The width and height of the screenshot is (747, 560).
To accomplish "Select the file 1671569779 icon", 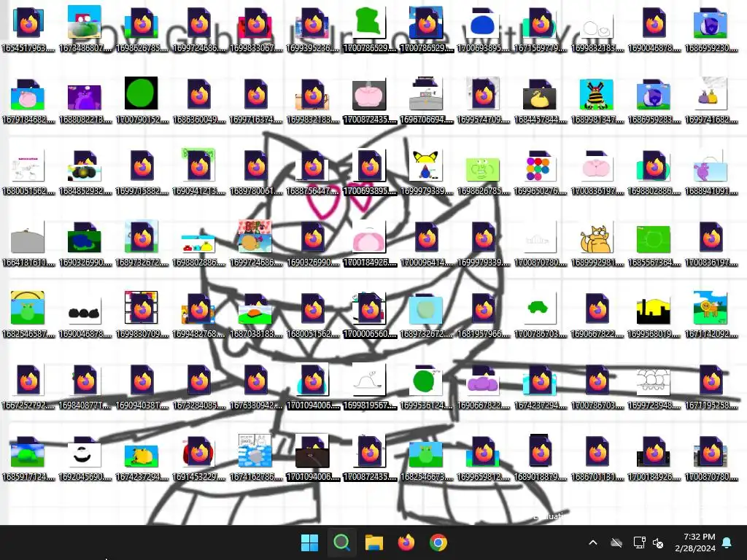I will pos(541,23).
